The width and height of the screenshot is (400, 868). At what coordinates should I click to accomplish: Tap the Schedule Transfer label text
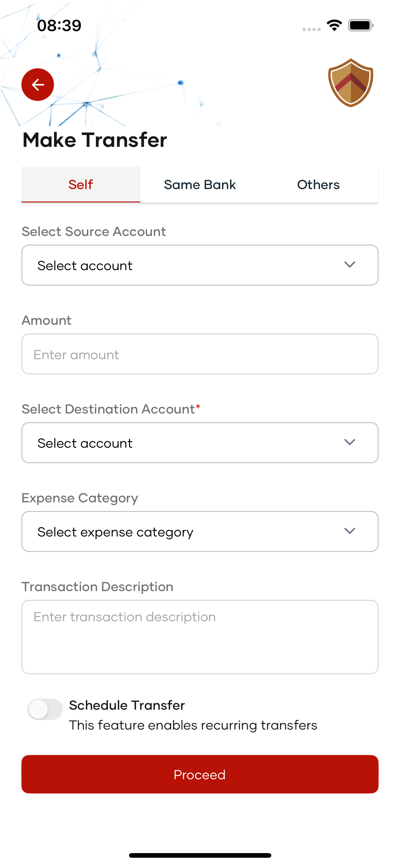(127, 705)
